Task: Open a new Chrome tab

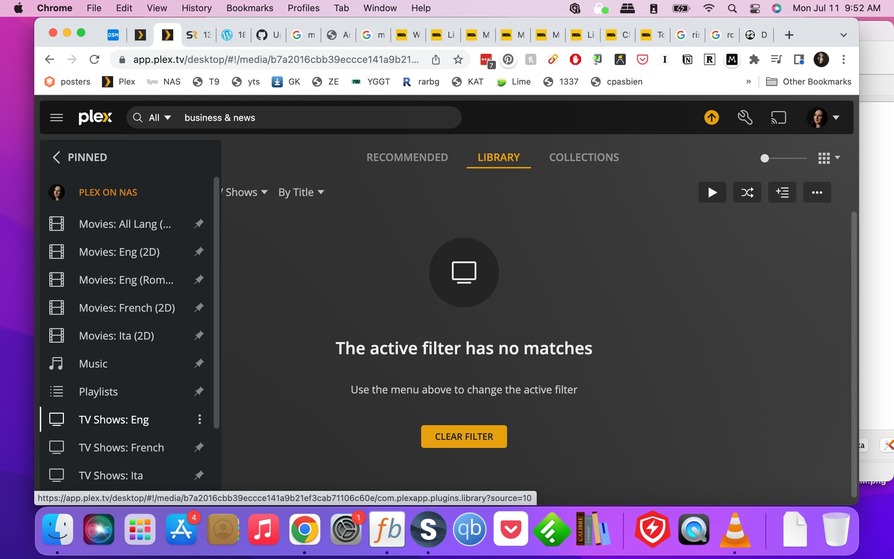Action: pos(789,35)
